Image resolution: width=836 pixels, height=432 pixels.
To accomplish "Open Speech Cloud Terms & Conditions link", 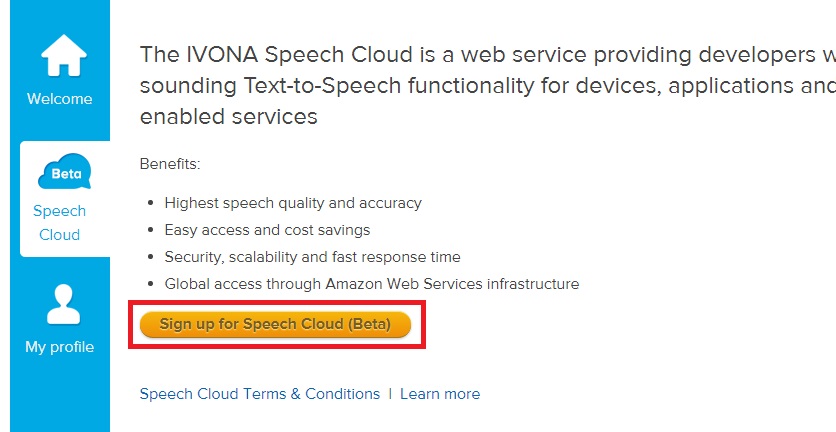I will 260,394.
